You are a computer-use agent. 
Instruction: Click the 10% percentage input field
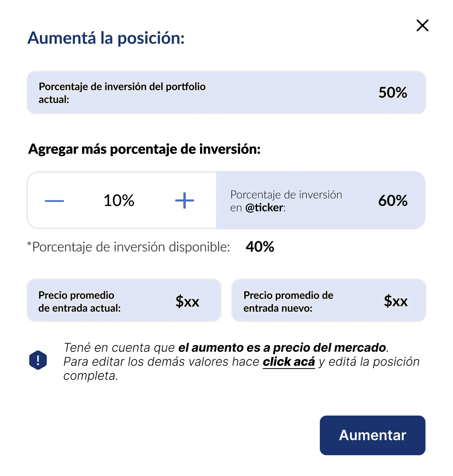[119, 200]
